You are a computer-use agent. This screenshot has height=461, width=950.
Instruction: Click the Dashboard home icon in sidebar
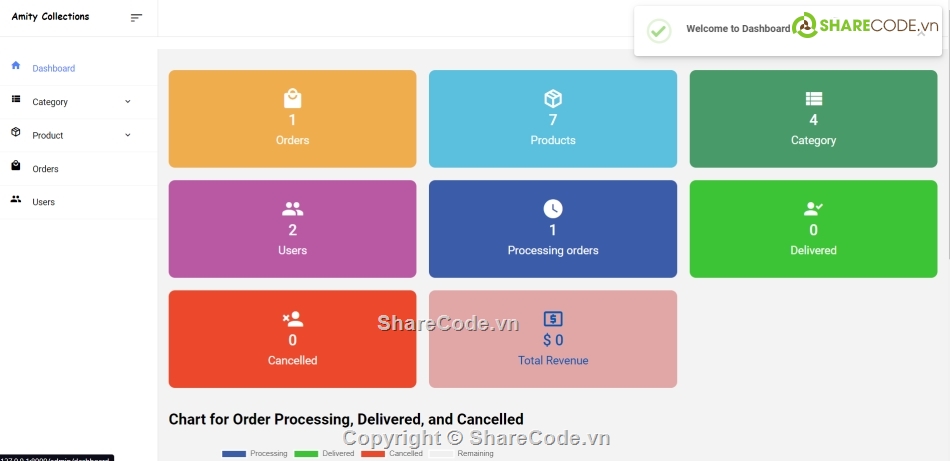tap(15, 66)
